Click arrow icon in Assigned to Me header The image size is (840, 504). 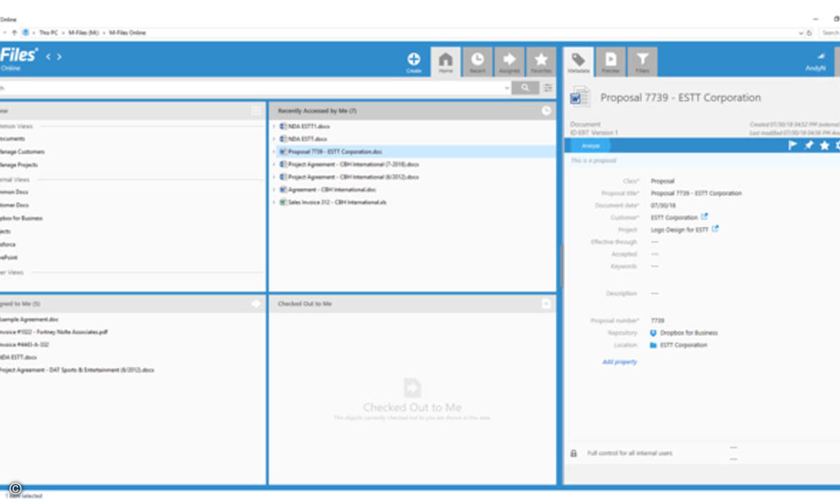256,304
